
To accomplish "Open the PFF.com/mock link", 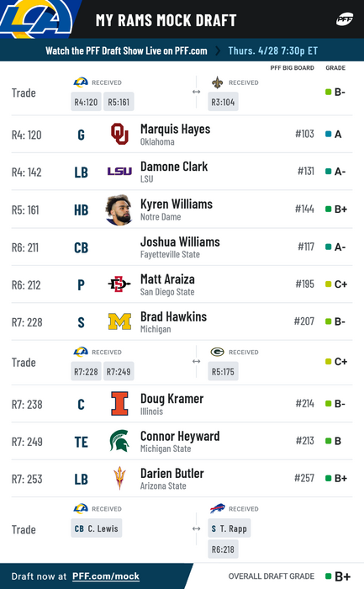I will (106, 576).
